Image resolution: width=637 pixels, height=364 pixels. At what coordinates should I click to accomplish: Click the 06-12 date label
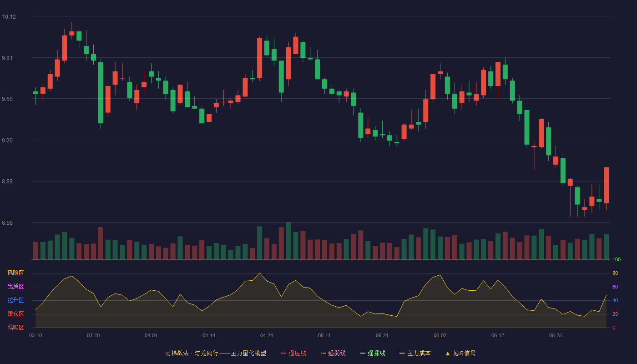point(498,335)
